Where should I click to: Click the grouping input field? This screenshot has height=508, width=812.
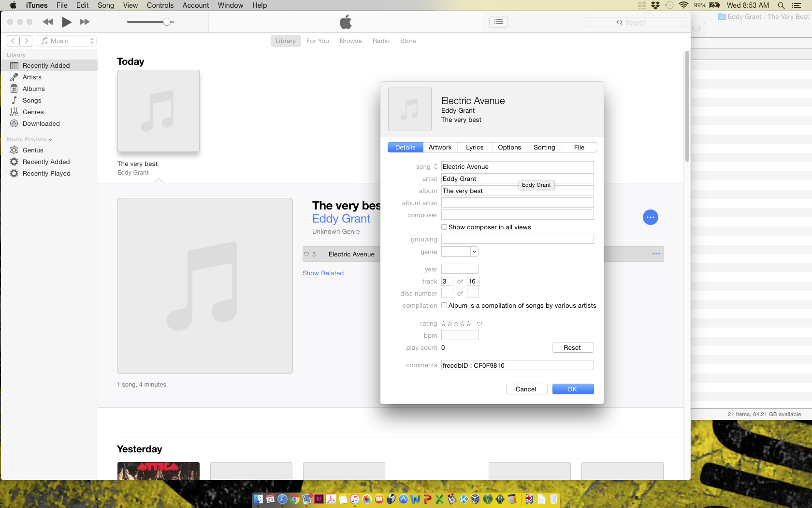(x=517, y=239)
